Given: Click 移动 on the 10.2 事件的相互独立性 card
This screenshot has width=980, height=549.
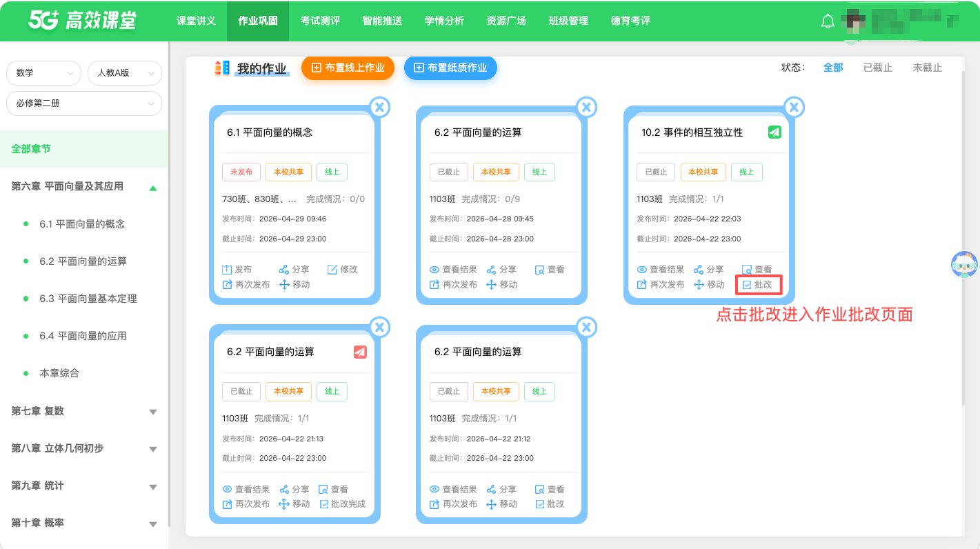Looking at the screenshot, I should [x=709, y=285].
